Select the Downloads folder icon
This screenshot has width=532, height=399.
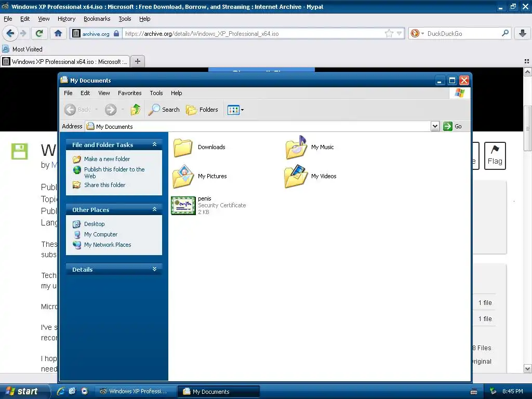pos(183,147)
